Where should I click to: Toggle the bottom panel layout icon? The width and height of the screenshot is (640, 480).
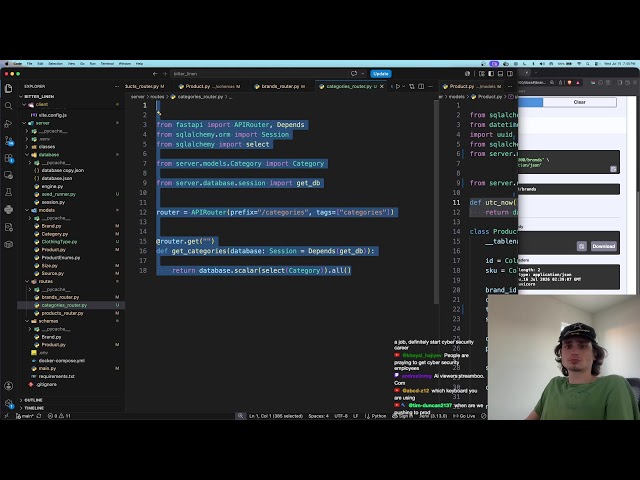pyautogui.click(x=500, y=74)
